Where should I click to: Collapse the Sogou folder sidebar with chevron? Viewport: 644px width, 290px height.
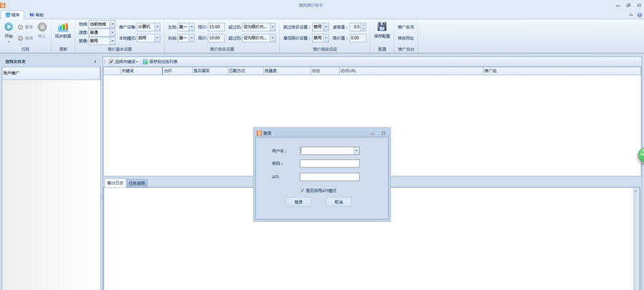click(x=95, y=62)
